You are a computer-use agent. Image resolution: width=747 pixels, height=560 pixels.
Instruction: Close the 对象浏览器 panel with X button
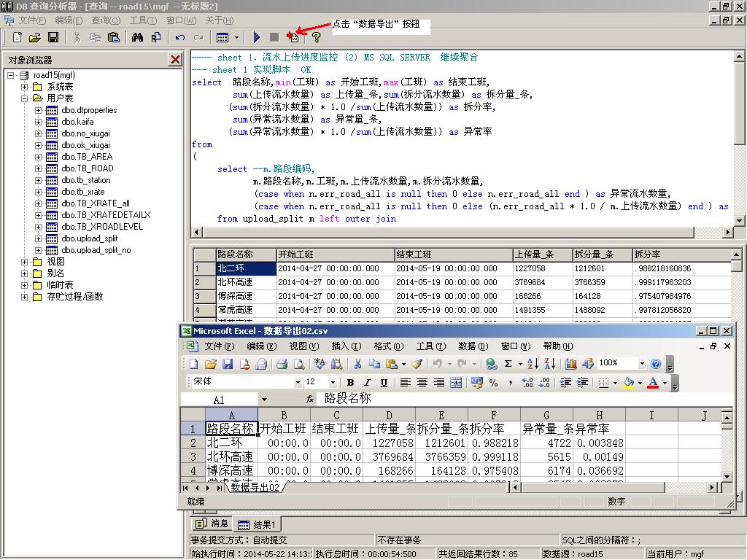tap(175, 60)
